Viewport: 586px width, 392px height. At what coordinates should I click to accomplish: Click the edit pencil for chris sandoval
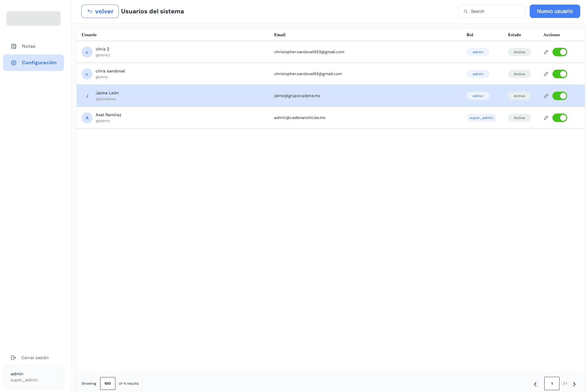pos(546,74)
